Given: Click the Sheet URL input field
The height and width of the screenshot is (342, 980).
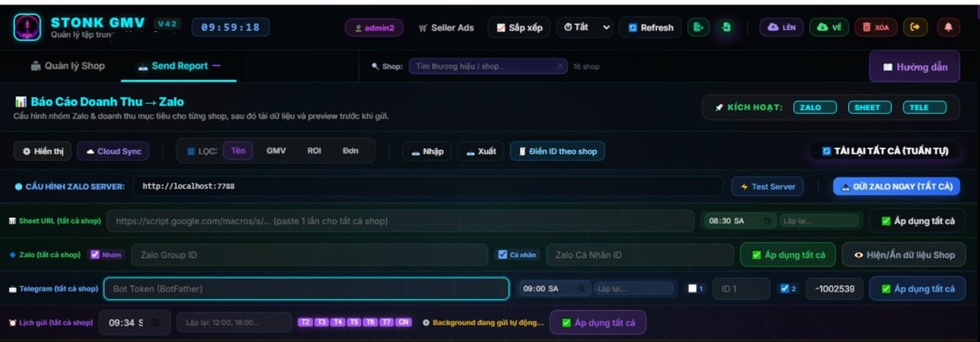Looking at the screenshot, I should tap(401, 221).
